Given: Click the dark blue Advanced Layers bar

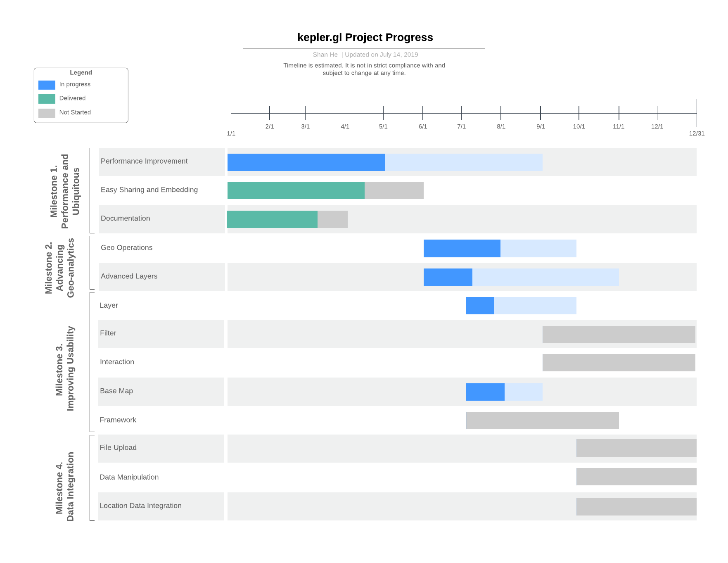Looking at the screenshot, I should pos(448,277).
